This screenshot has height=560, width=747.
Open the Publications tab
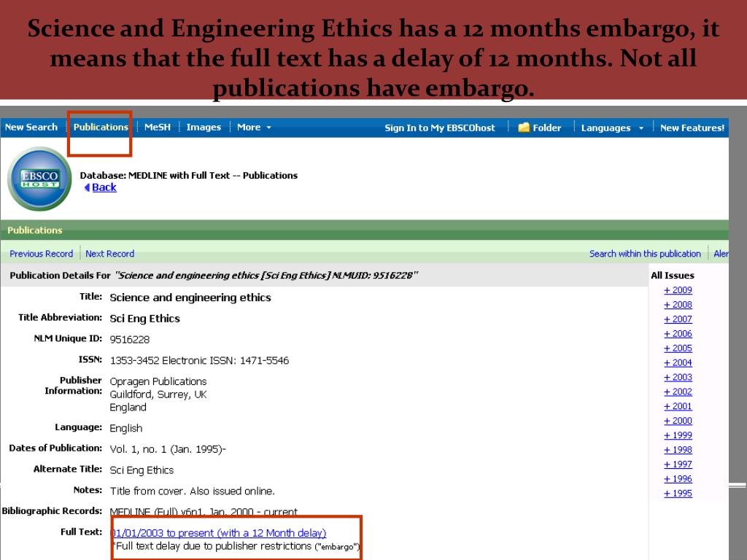pyautogui.click(x=101, y=127)
